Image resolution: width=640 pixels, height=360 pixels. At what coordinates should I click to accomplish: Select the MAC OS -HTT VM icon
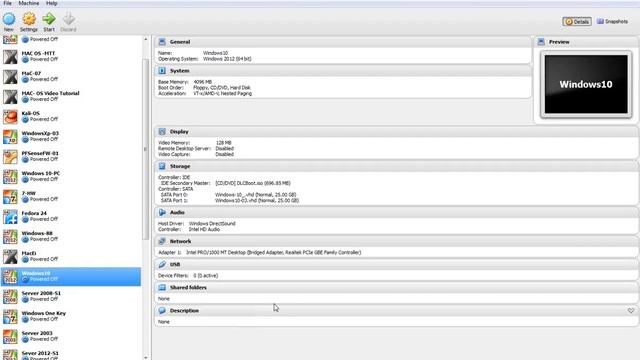coord(10,57)
